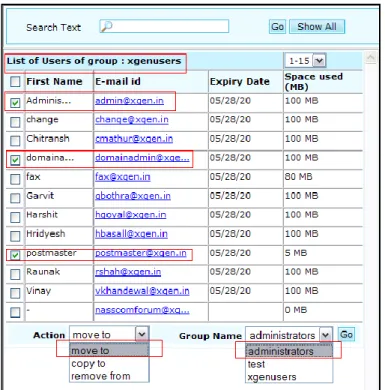
Task: Open the change@xgen.in email link
Action: (x=132, y=120)
